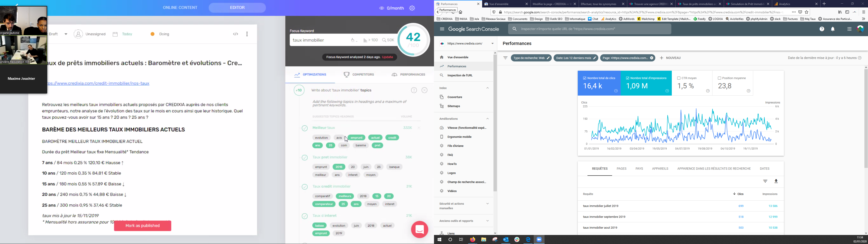Open the credixia.com property dropdown
This screenshot has height=244, width=868.
point(492,43)
